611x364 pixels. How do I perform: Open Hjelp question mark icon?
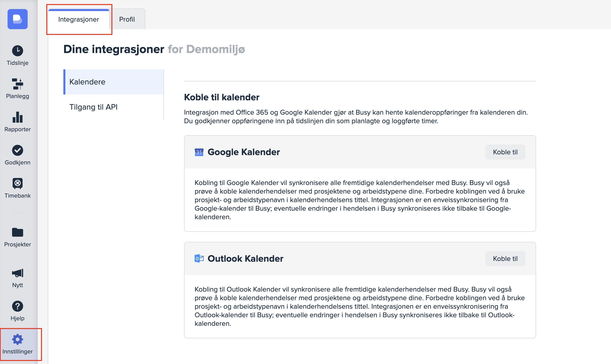coord(17,306)
